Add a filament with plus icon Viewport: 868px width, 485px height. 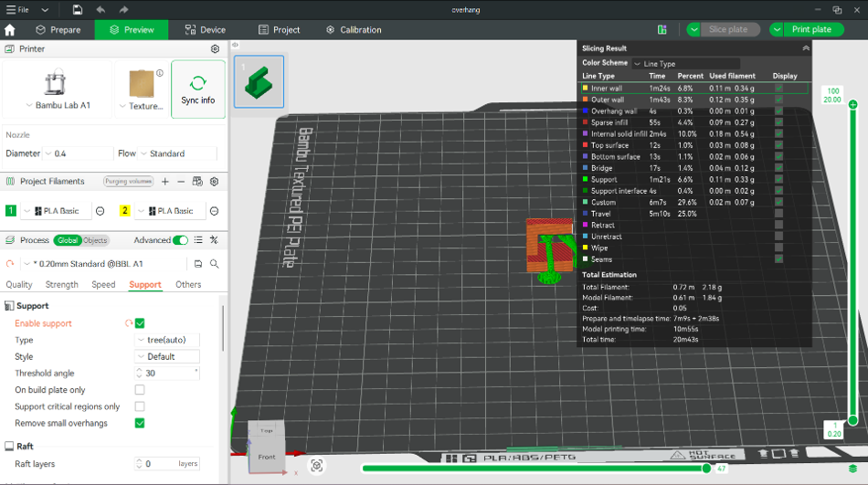[165, 182]
